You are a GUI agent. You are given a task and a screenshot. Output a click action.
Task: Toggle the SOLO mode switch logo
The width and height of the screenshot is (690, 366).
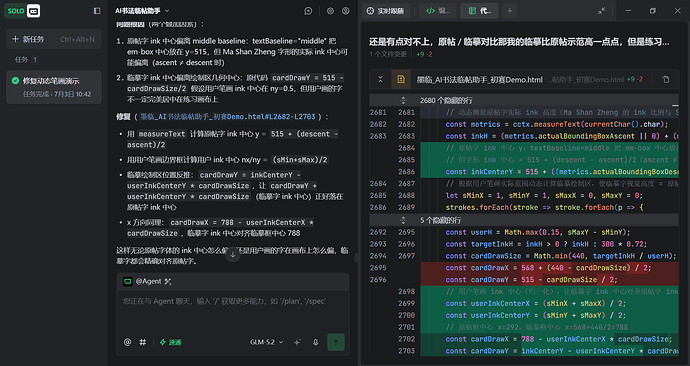click(x=22, y=11)
